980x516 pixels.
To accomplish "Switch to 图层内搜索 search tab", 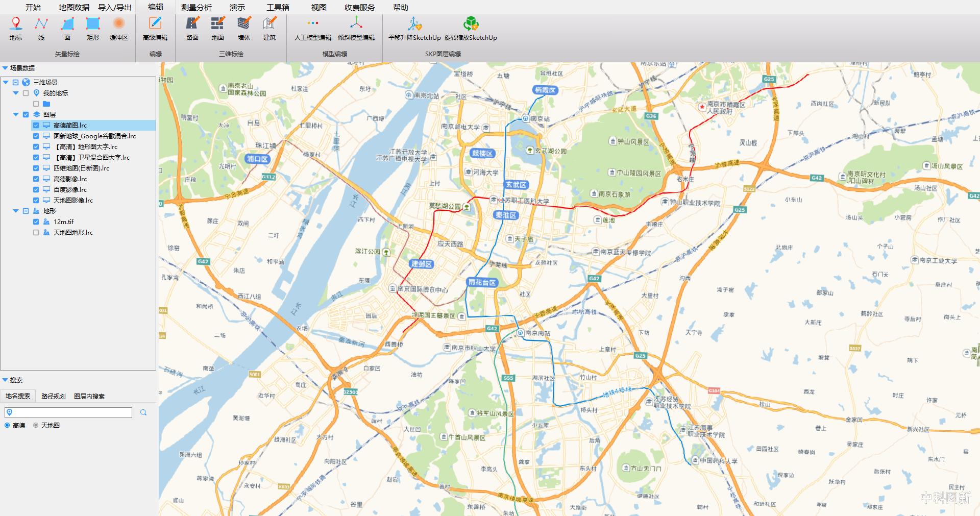I will (x=89, y=396).
